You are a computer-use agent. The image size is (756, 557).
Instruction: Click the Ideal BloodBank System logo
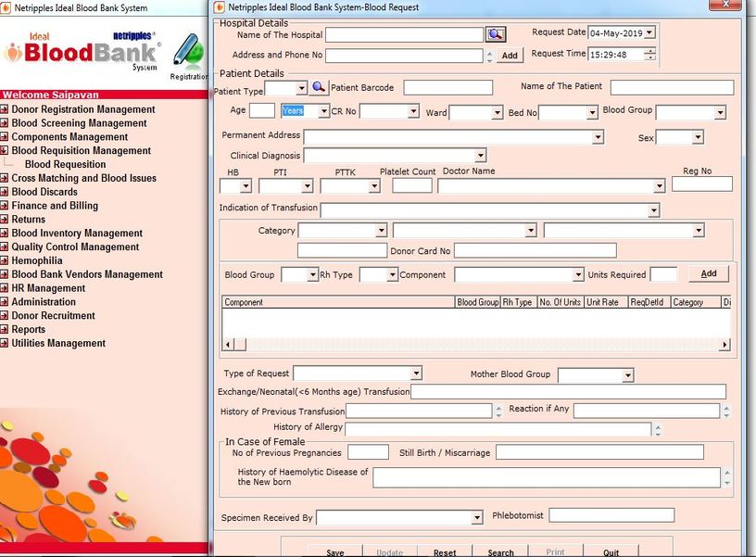tap(82, 52)
